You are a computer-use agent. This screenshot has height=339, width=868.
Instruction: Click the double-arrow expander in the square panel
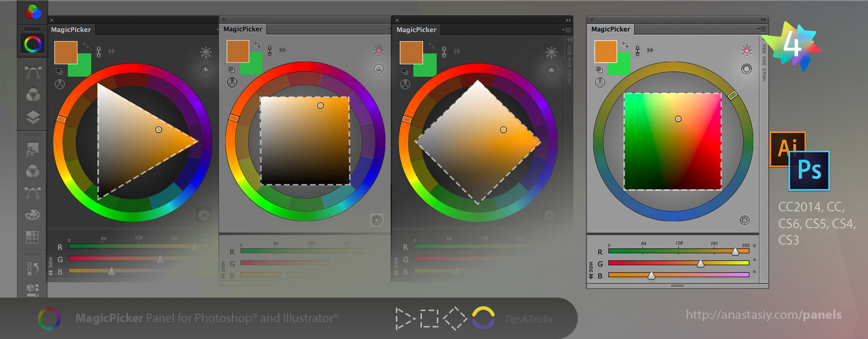click(x=283, y=50)
